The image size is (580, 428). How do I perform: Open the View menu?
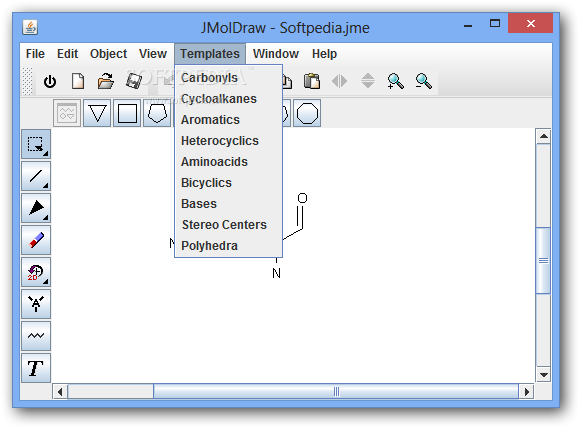coord(153,54)
